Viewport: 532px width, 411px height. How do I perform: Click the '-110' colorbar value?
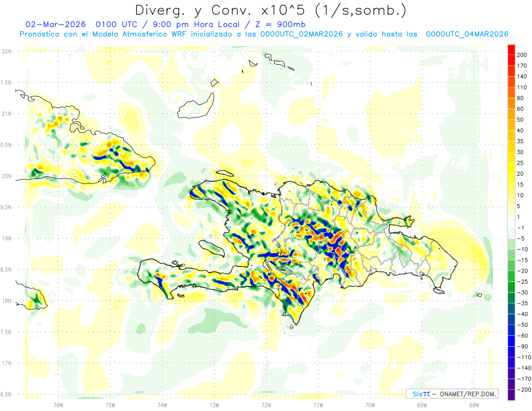[524, 357]
